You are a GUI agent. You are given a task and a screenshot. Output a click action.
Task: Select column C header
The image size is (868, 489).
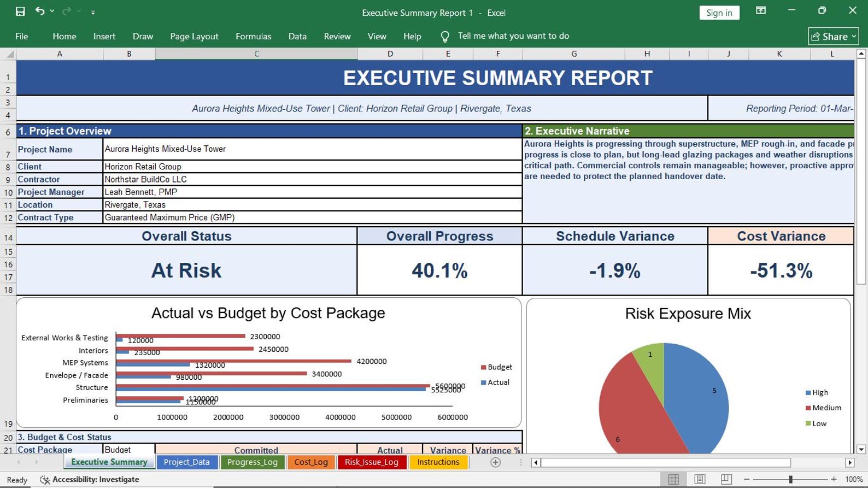tap(256, 54)
